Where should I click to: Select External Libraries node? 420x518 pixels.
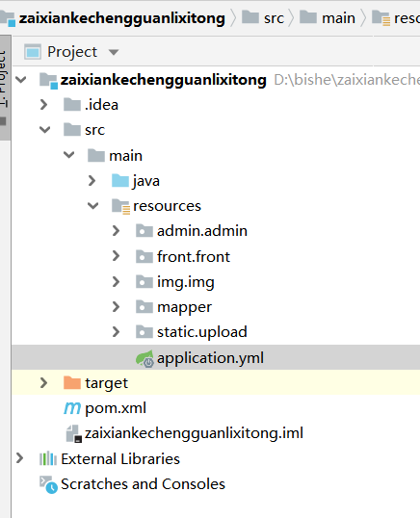click(x=120, y=458)
